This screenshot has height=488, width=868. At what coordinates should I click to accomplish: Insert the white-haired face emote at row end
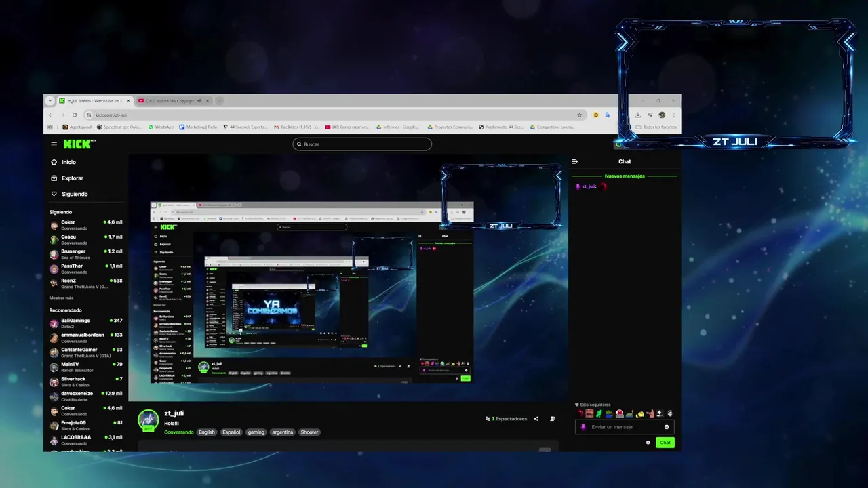pos(670,413)
